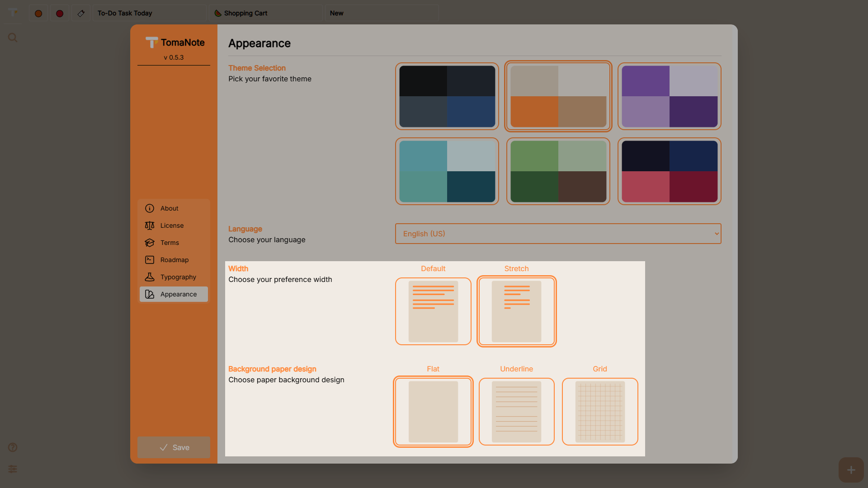The width and height of the screenshot is (868, 488).
Task: Click the red circle icon in top bar
Action: (x=60, y=14)
